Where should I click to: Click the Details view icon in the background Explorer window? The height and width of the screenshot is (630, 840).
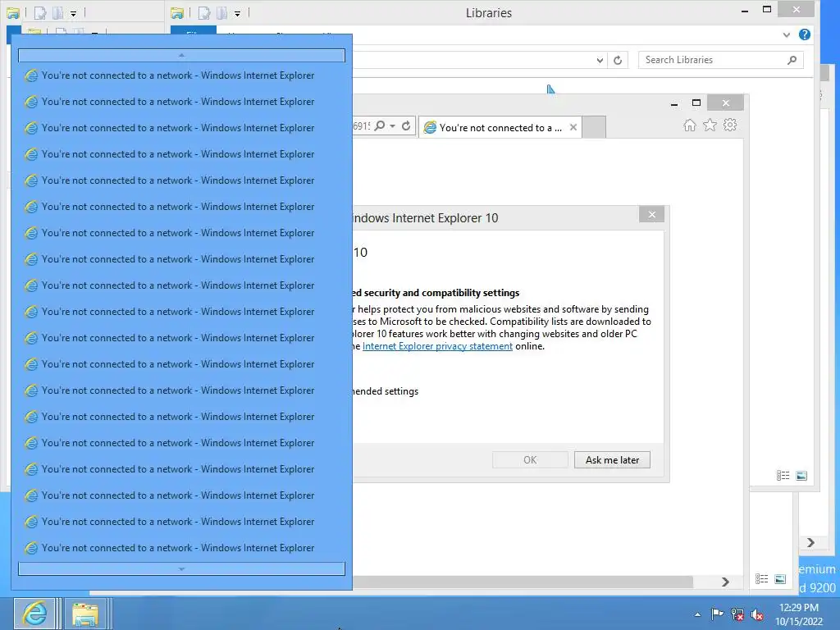tap(762, 579)
